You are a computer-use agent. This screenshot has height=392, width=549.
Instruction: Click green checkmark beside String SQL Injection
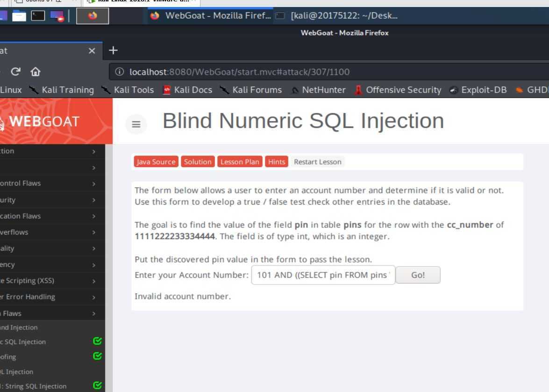point(97,385)
